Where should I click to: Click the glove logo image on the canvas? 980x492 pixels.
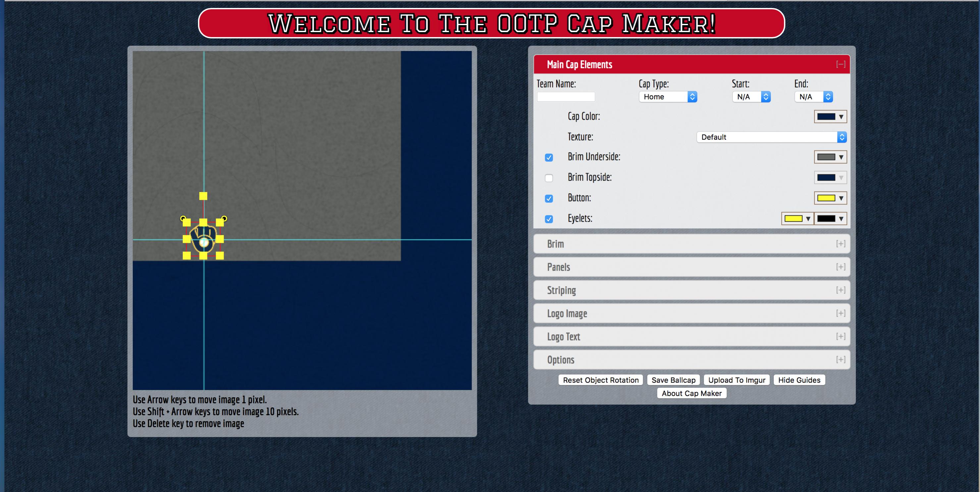pyautogui.click(x=204, y=239)
